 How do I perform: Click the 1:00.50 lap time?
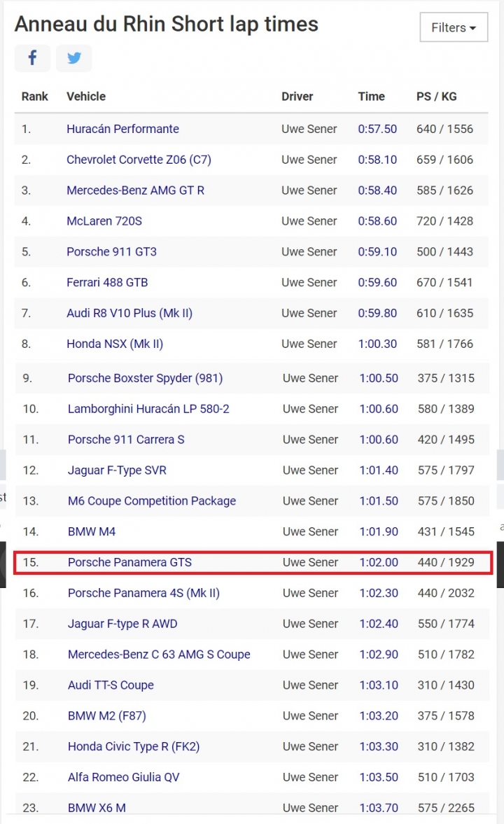pyautogui.click(x=379, y=378)
